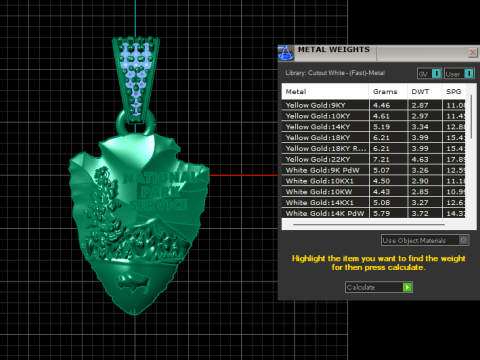This screenshot has height=360, width=480.
Task: Click the green arrow beside Calculate
Action: [x=407, y=287]
